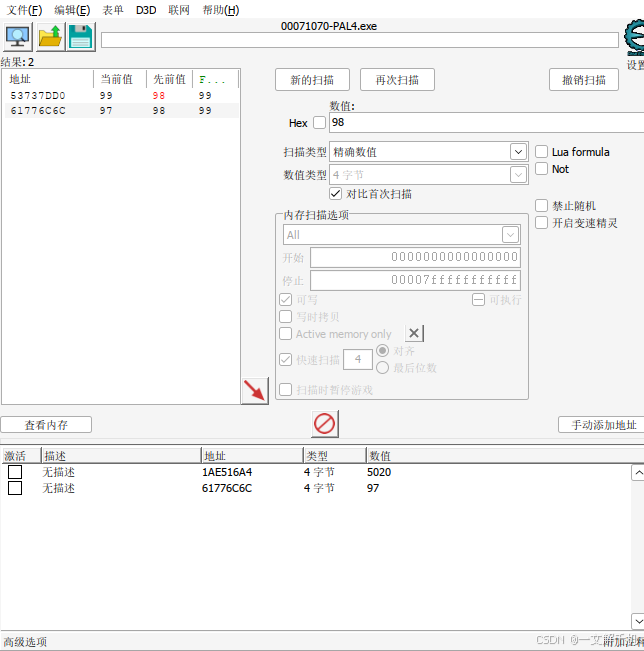Click the scan progress bar
This screenshot has width=644, height=651.
click(x=360, y=40)
